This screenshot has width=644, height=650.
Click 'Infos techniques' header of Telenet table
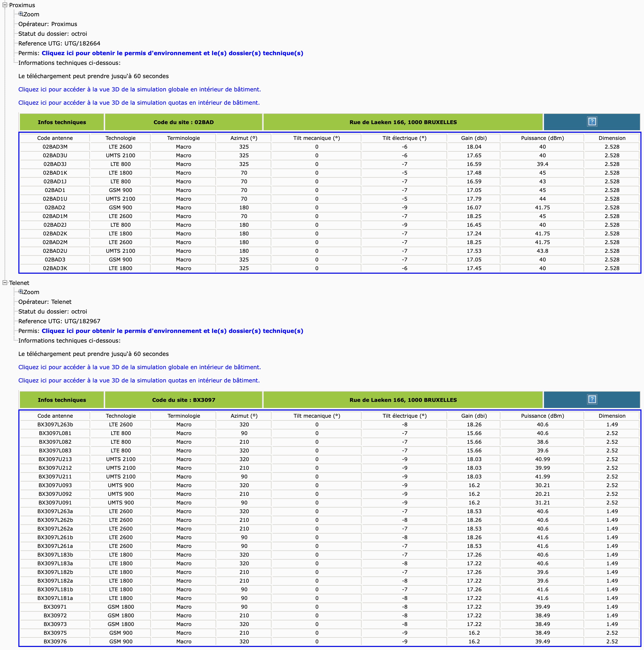click(62, 400)
